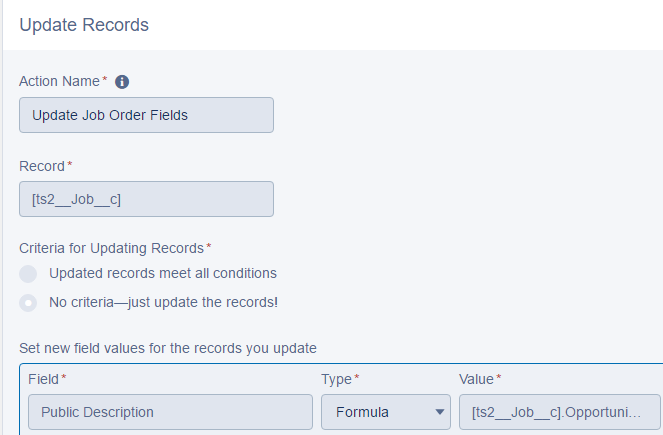Click the Type dropdown arrow

(x=439, y=412)
